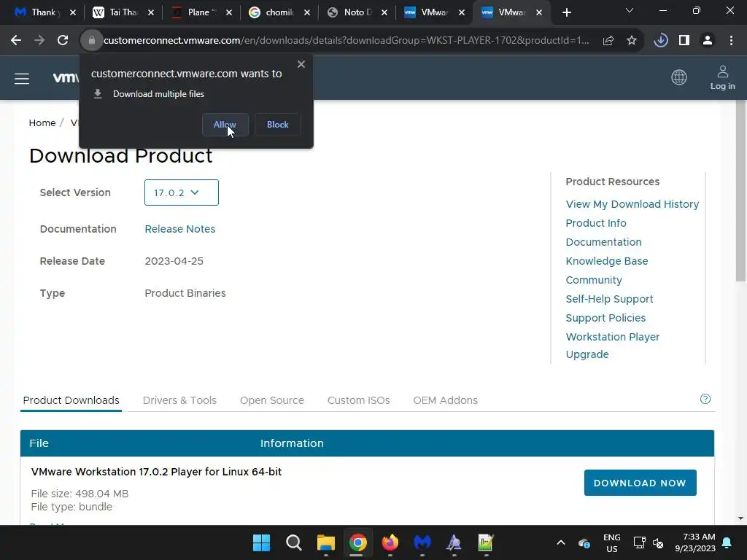The width and height of the screenshot is (747, 560).
Task: Open the share page icon
Action: point(608,41)
